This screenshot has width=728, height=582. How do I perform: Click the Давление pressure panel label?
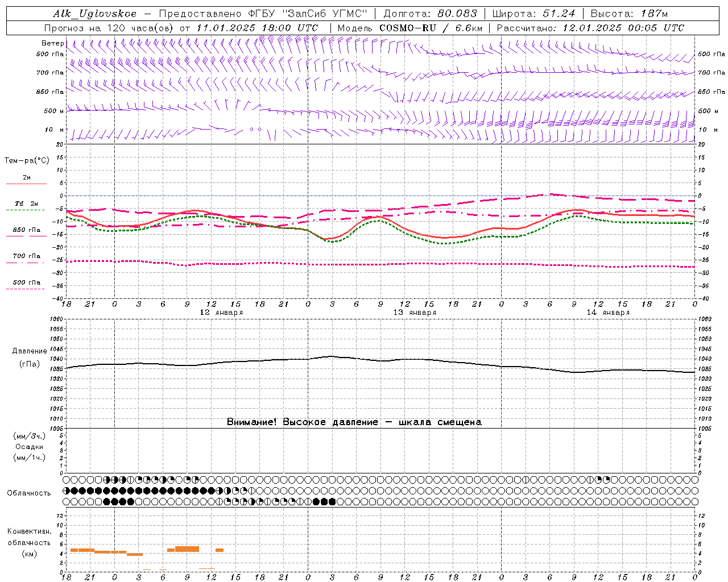[30, 351]
